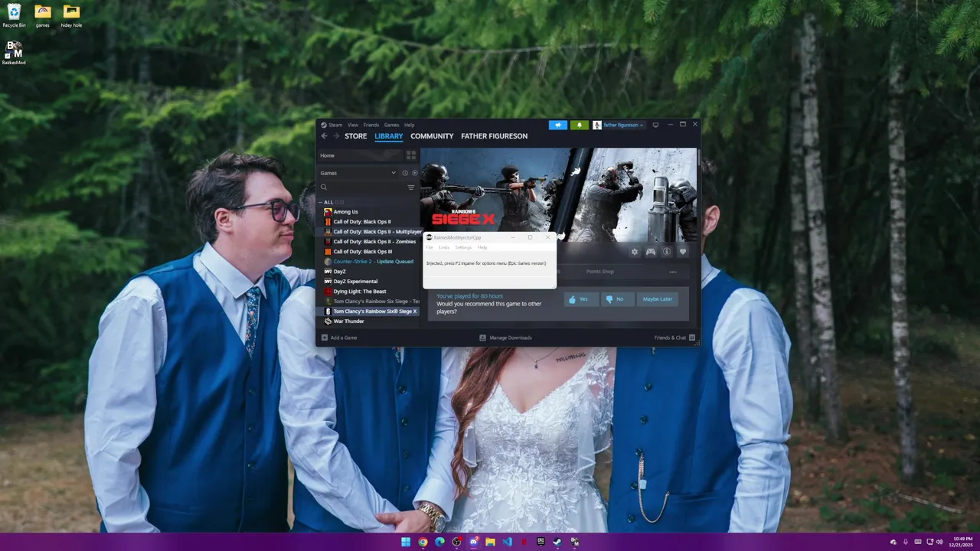980x551 pixels.
Task: Switch Steam to Big Picture mode
Action: pyautogui.click(x=655, y=125)
